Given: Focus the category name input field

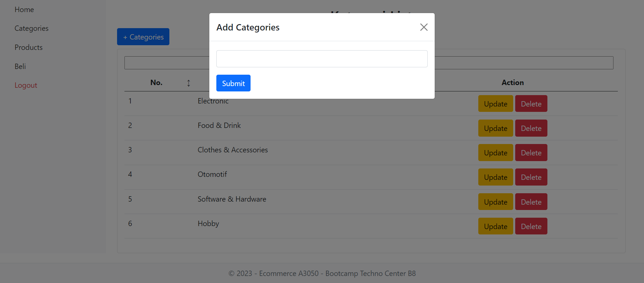Looking at the screenshot, I should [322, 59].
